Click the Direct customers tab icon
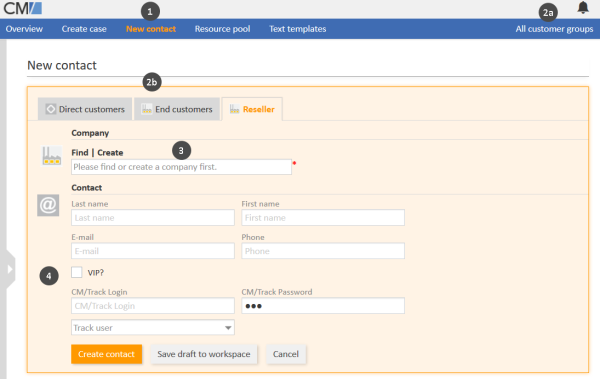Image resolution: width=600 pixels, height=379 pixels. click(x=51, y=109)
